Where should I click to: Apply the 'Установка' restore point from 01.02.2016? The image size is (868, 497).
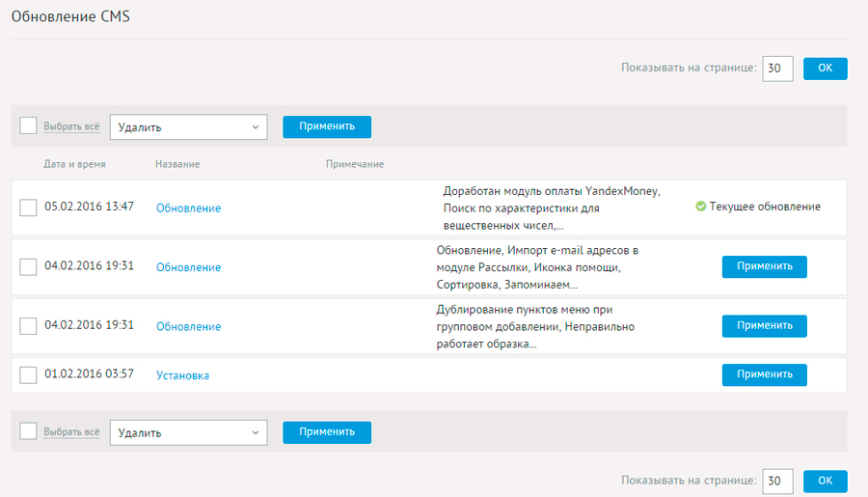764,374
